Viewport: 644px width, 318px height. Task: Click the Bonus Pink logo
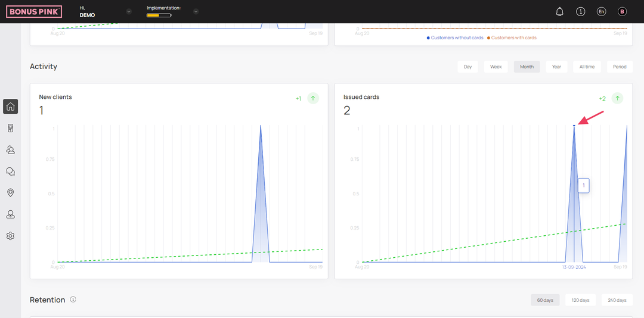(x=34, y=11)
